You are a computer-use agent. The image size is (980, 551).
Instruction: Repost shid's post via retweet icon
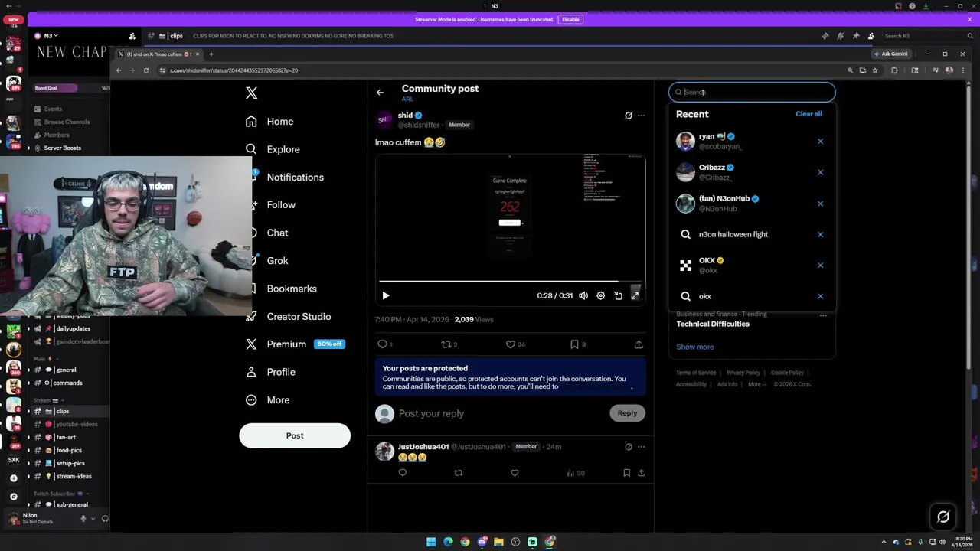point(446,344)
